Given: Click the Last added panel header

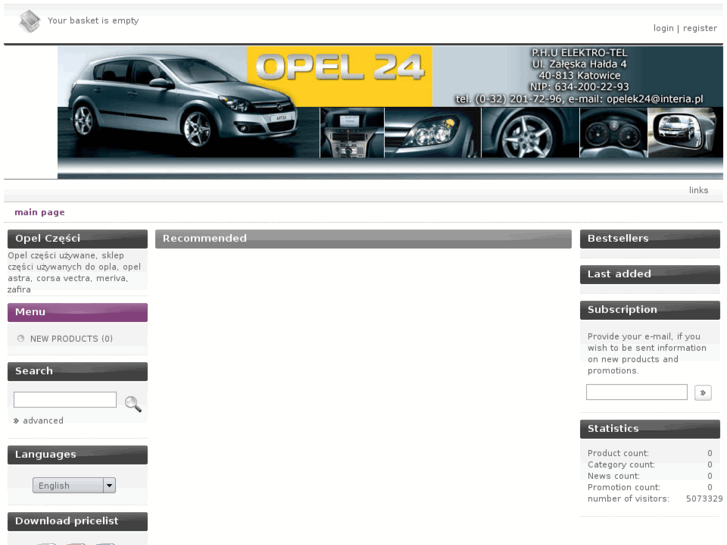Looking at the screenshot, I should [650, 274].
